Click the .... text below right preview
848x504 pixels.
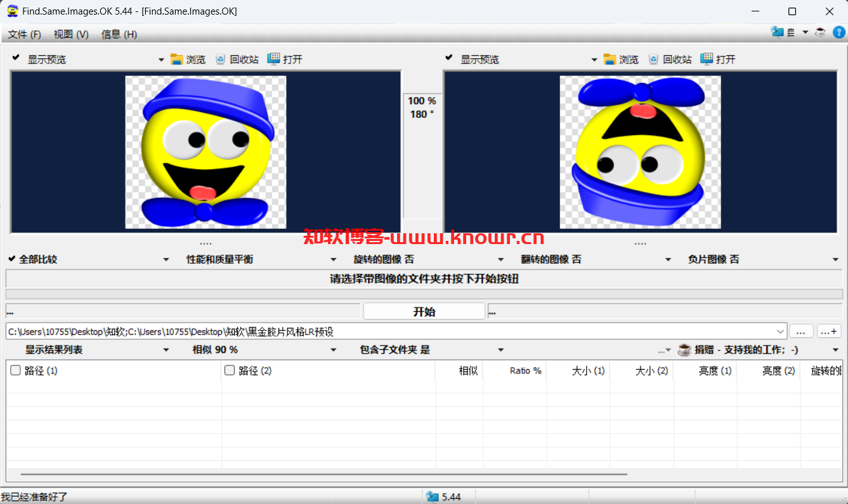(640, 242)
